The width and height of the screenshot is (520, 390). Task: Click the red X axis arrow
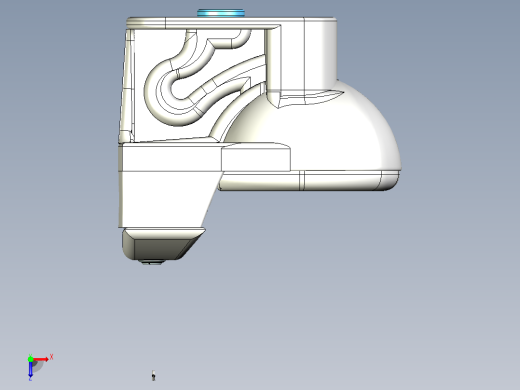[41, 359]
